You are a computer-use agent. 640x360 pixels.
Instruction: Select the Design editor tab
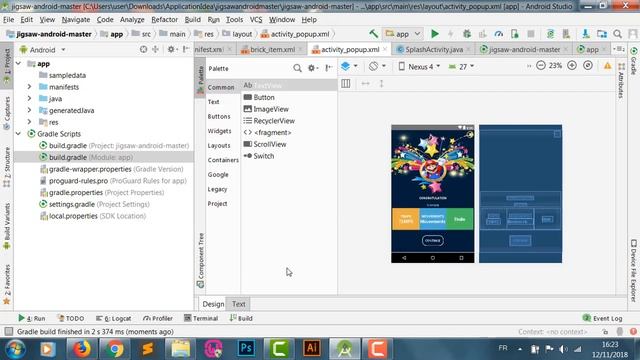coord(213,304)
